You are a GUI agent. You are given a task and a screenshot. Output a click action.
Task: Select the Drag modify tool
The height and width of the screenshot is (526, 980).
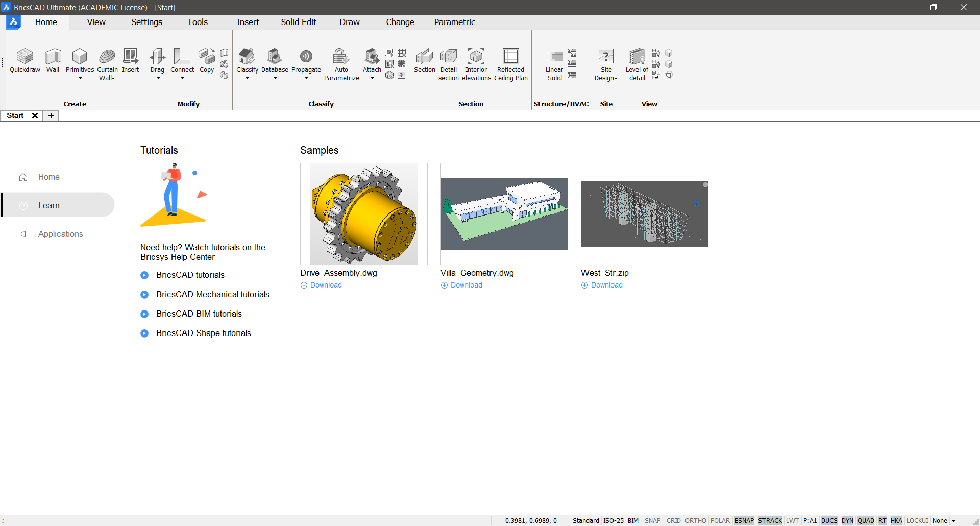coord(158,61)
